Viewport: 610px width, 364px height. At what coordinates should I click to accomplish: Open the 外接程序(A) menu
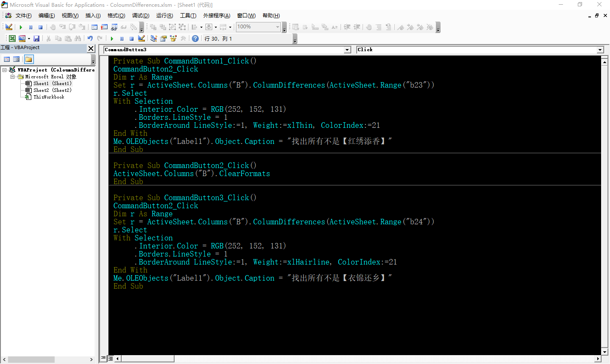216,16
